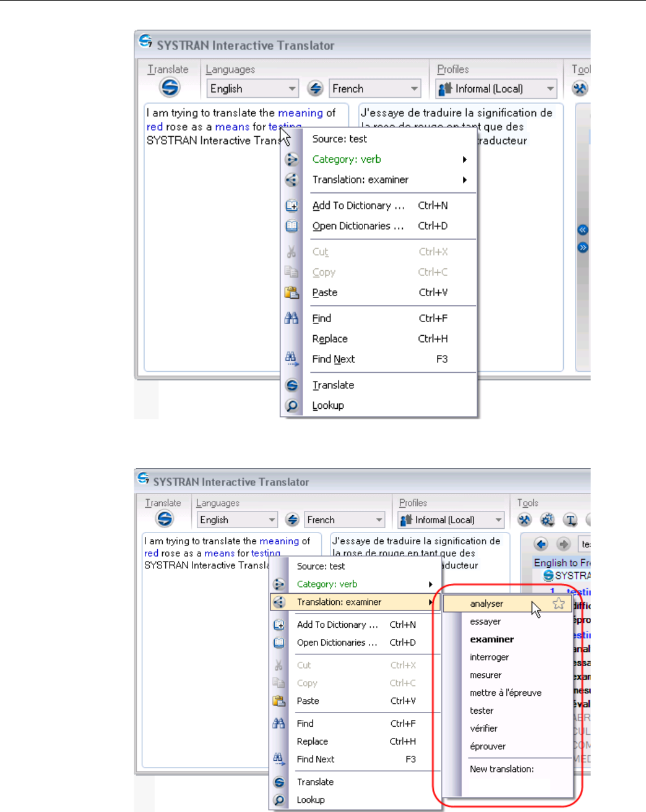Open French target language dropdown, lower window

345,519
